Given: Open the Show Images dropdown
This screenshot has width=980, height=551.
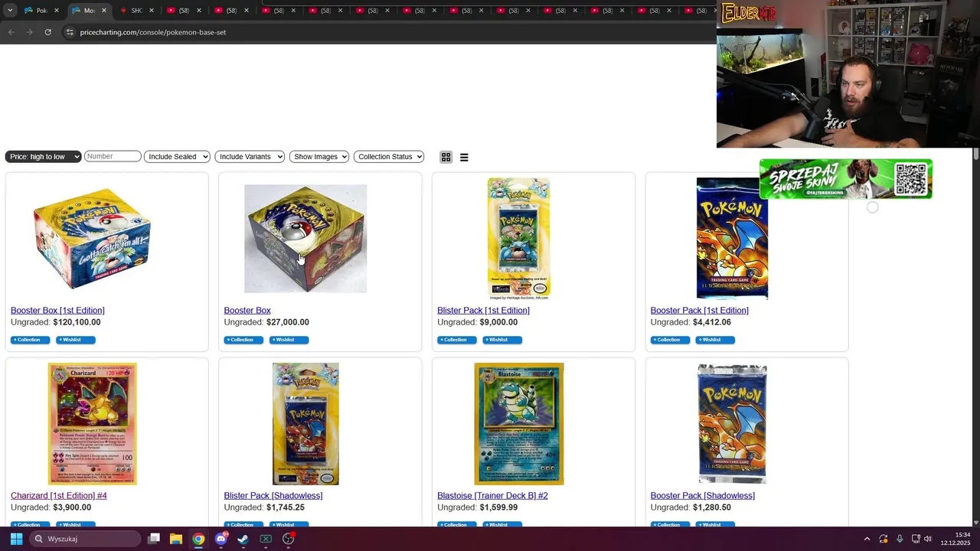Looking at the screenshot, I should point(319,157).
